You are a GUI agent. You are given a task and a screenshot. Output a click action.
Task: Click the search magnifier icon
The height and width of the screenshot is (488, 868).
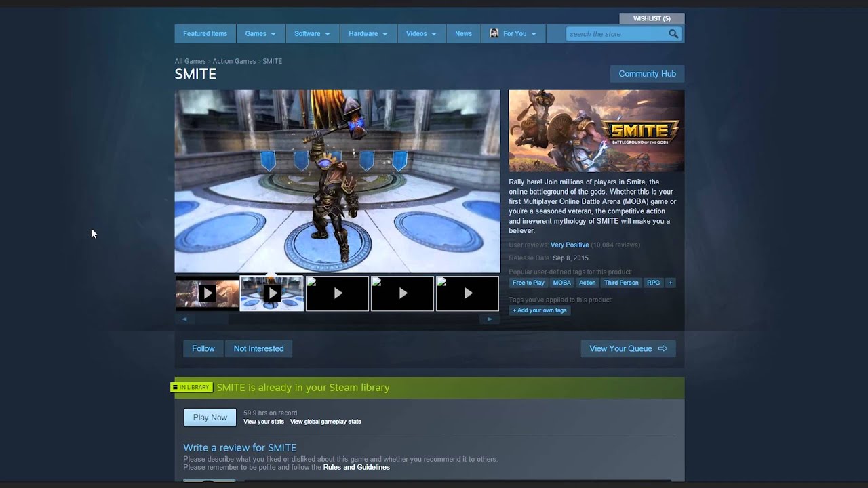tap(673, 34)
